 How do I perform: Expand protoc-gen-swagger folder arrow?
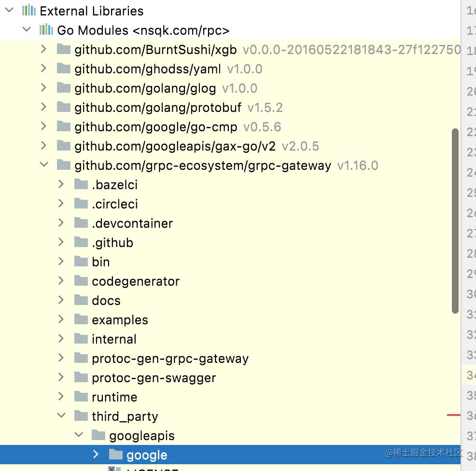(x=61, y=377)
